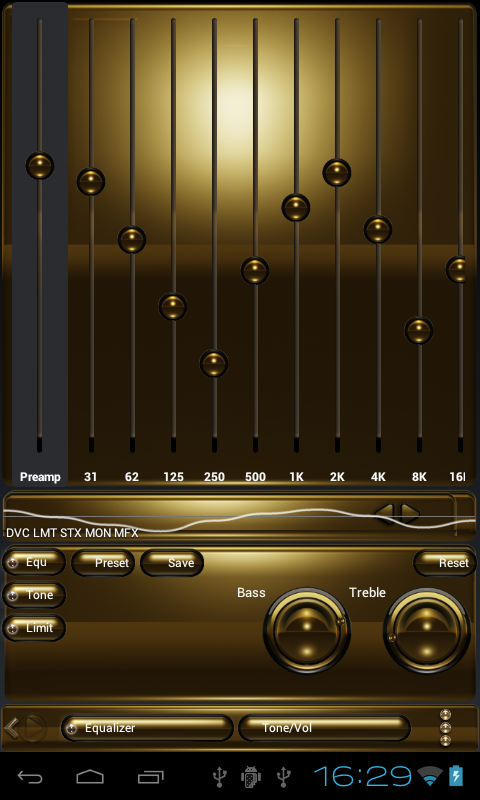Click the Preamp slider knob

(x=40, y=166)
